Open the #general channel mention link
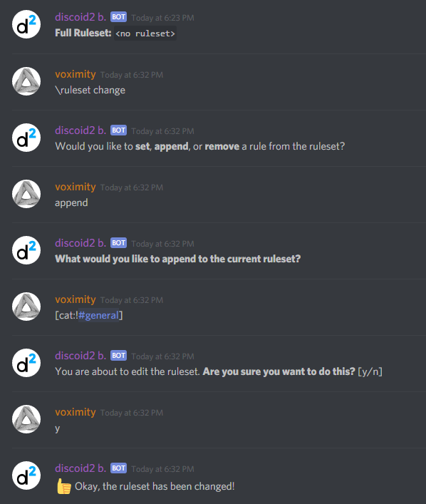Screen dimensions: 426x504 (98, 315)
